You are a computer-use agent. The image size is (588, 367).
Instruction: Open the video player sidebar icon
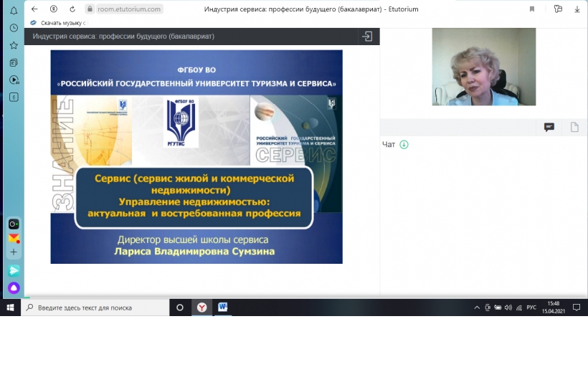click(x=14, y=80)
